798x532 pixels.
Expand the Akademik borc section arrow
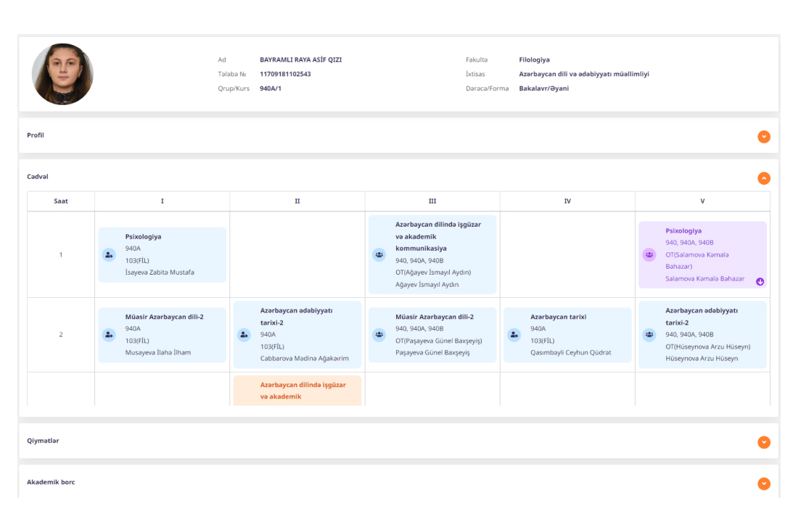click(763, 483)
